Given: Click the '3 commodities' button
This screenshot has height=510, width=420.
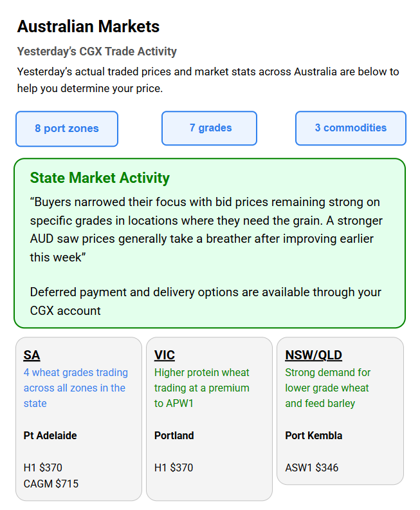Looking at the screenshot, I should coord(351,128).
